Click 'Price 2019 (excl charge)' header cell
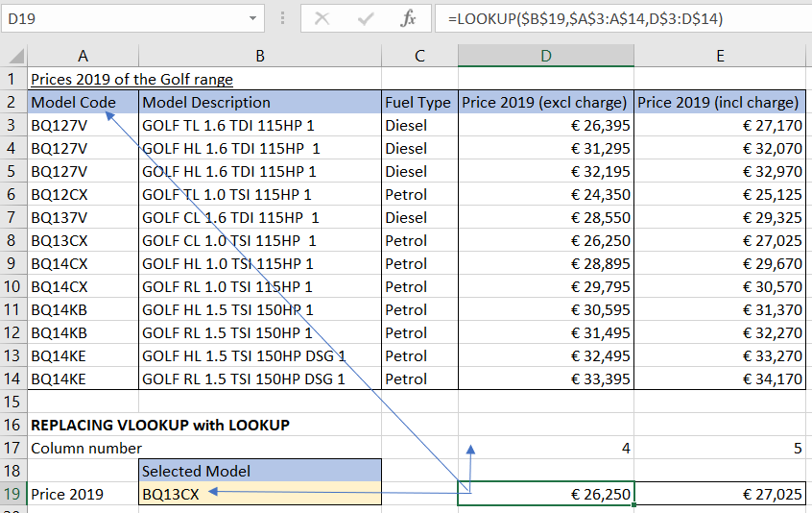Viewport: 812px width, 513px height. point(546,102)
